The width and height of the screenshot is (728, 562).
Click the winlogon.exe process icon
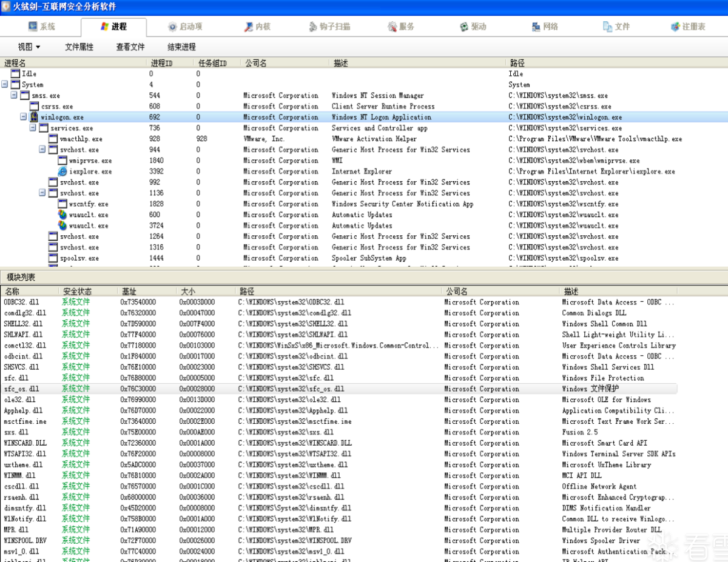pyautogui.click(x=35, y=117)
